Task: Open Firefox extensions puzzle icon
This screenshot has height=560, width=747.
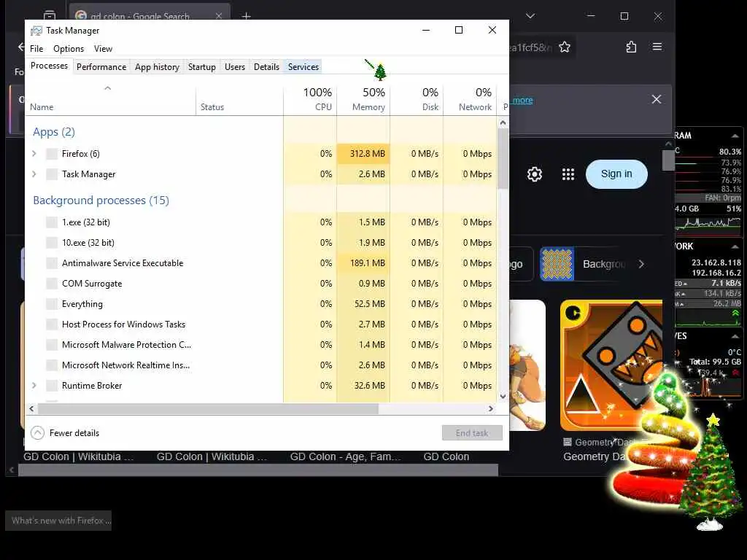Action: tap(631, 47)
